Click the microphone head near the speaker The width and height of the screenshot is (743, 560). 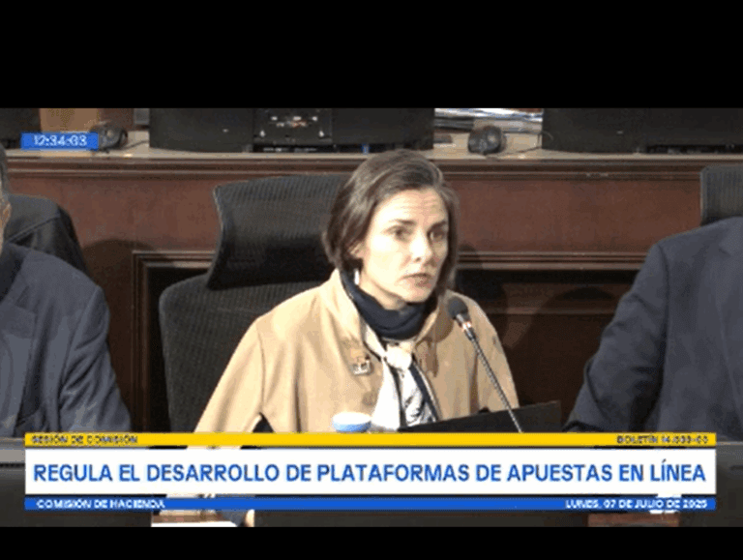tap(458, 310)
